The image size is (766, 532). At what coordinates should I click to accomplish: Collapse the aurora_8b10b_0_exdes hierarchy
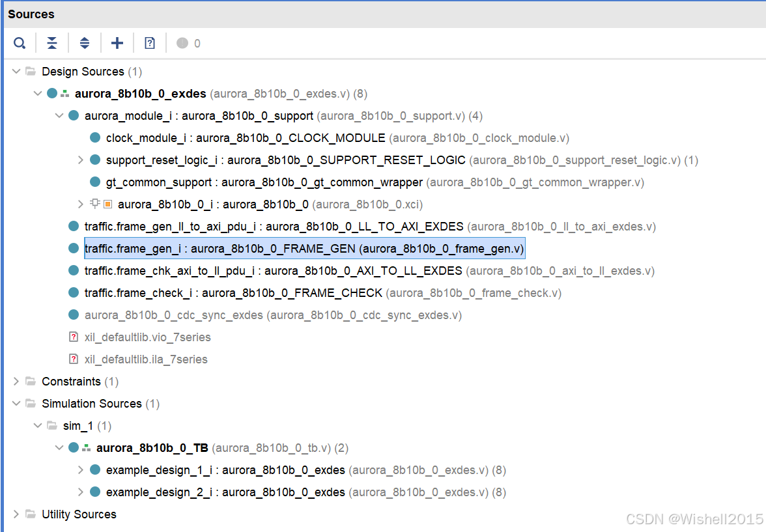pos(38,93)
